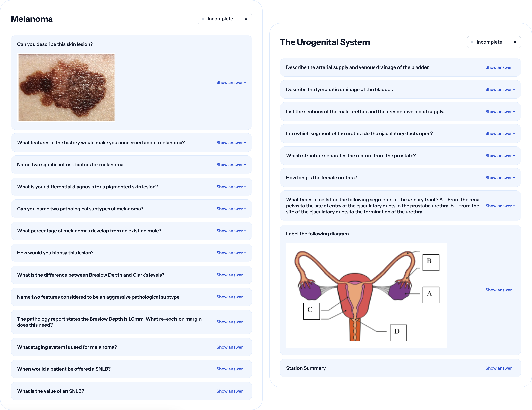Show answer for structure separating rectum from prostate
This screenshot has height=410, width=532.
[500, 156]
